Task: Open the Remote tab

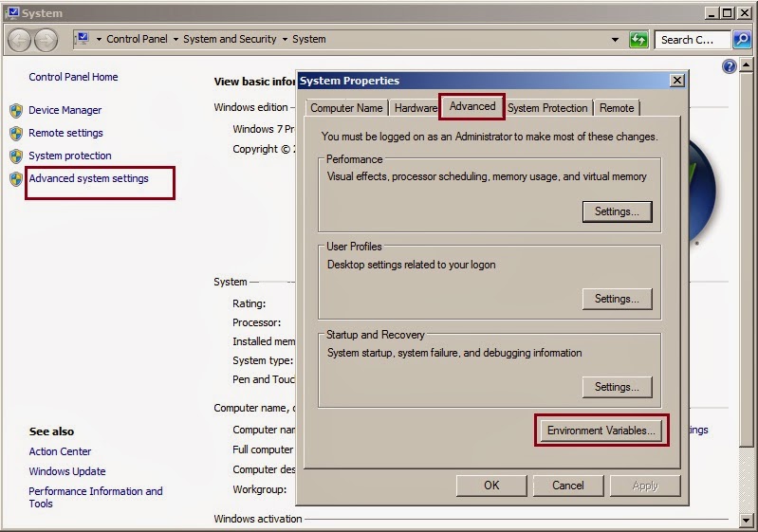Action: pos(617,108)
